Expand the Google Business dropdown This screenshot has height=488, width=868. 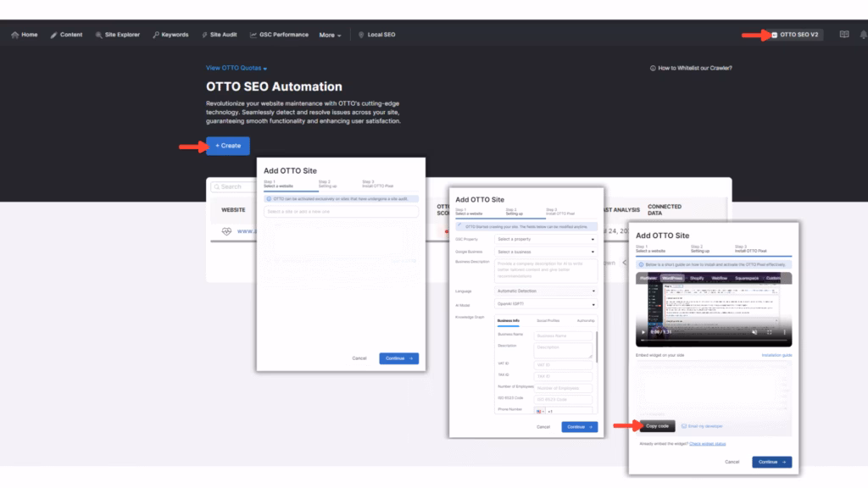point(546,252)
